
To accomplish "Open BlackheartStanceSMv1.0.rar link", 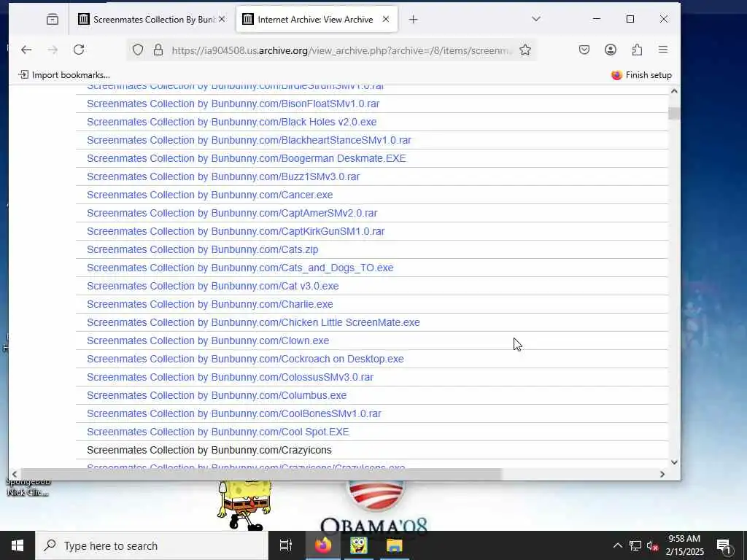I will 249,140.
